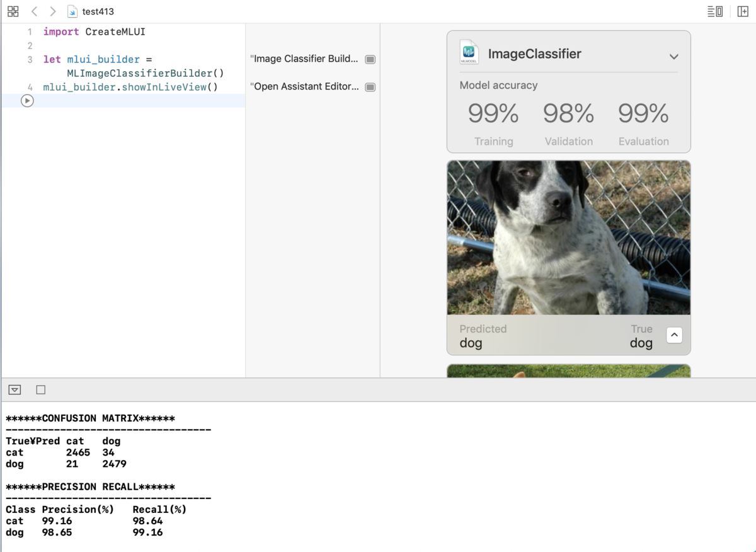Hide the debug area with the triangle toggle
756x552 pixels.
[15, 390]
